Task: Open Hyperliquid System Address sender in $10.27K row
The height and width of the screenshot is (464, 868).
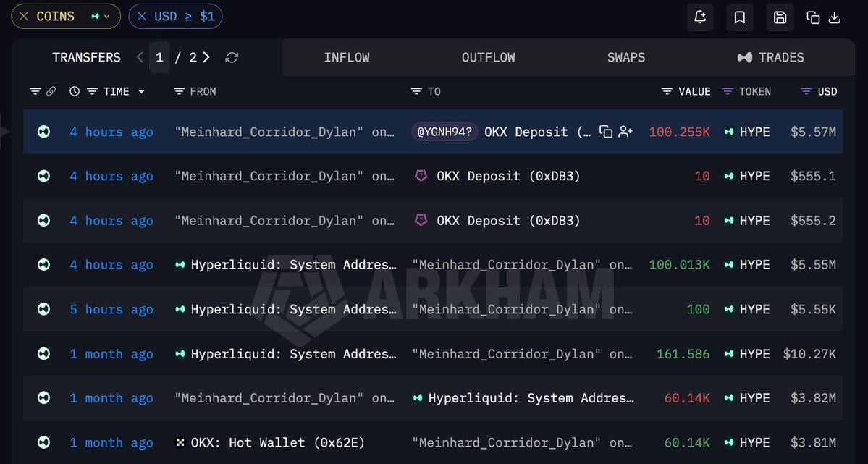Action: pos(293,354)
